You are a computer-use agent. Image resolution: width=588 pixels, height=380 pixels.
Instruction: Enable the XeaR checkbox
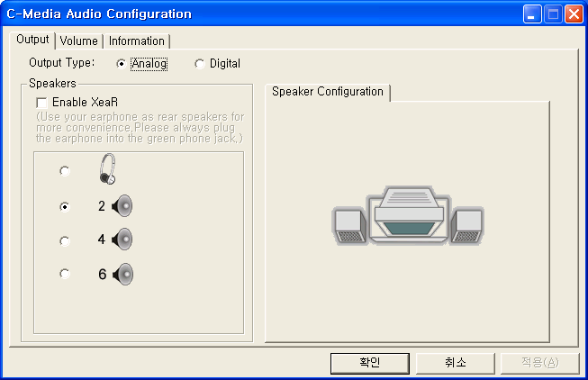coord(41,103)
